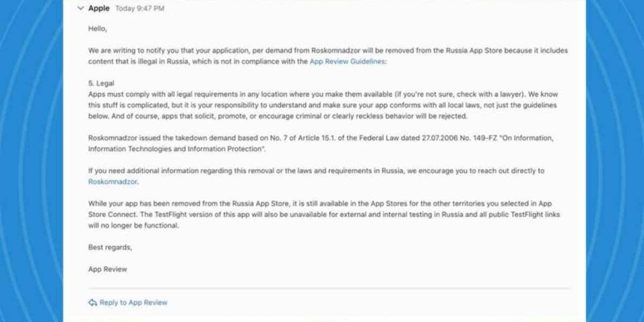Image resolution: width=644 pixels, height=322 pixels.
Task: Click the Best regards closing line
Action: point(110,247)
